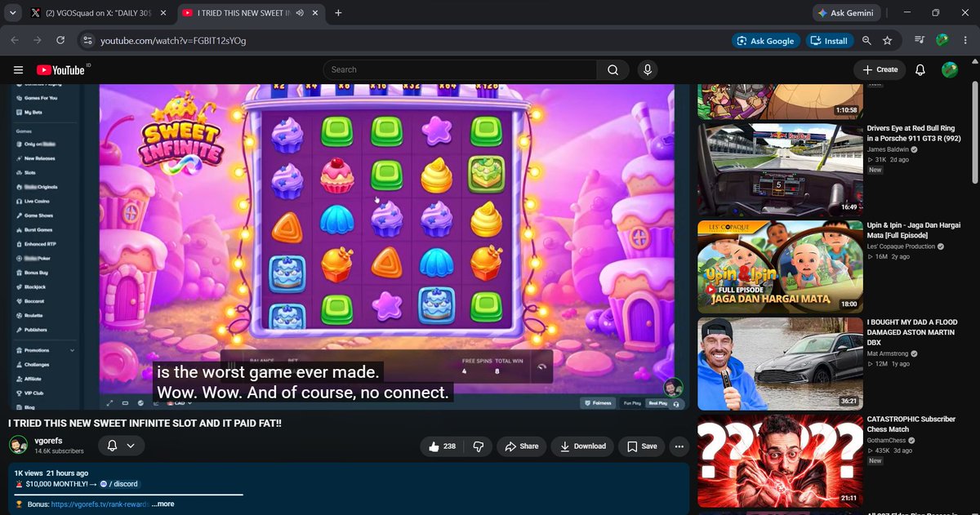
Task: Bookmark this page with the star
Action: tap(887, 40)
